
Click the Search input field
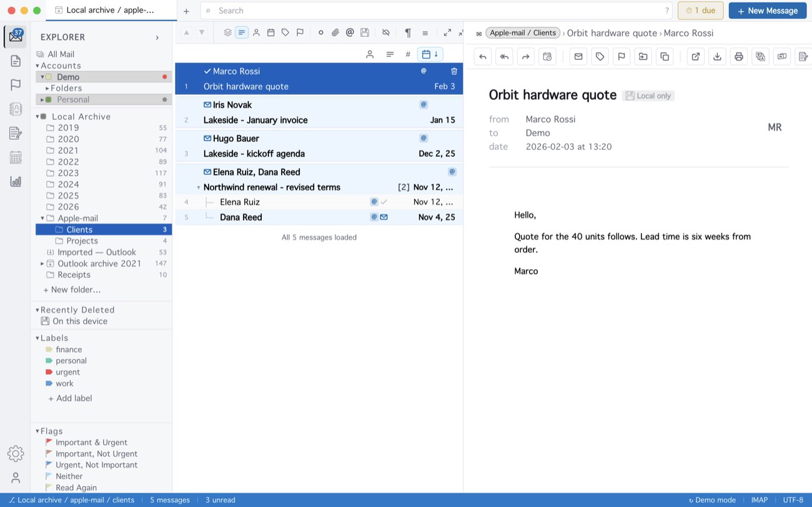coord(437,11)
